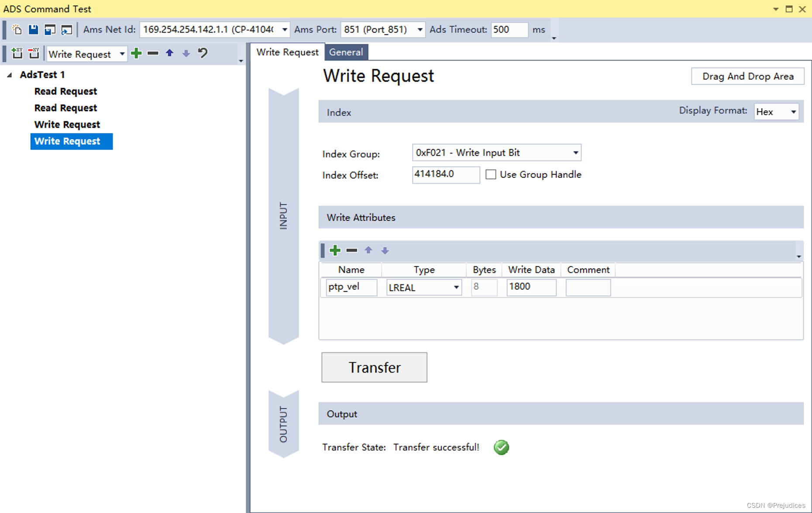This screenshot has width=812, height=513.
Task: Open tree toolbar overflow options arrow
Action: [x=241, y=61]
